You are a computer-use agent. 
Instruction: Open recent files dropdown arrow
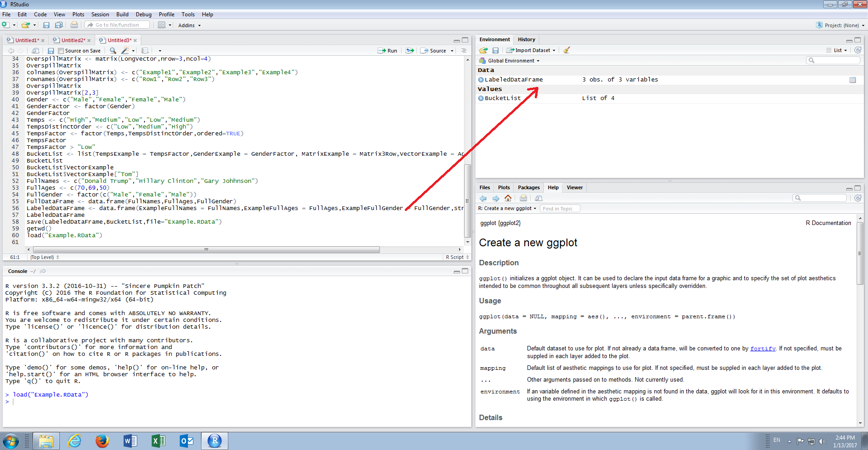tap(34, 25)
